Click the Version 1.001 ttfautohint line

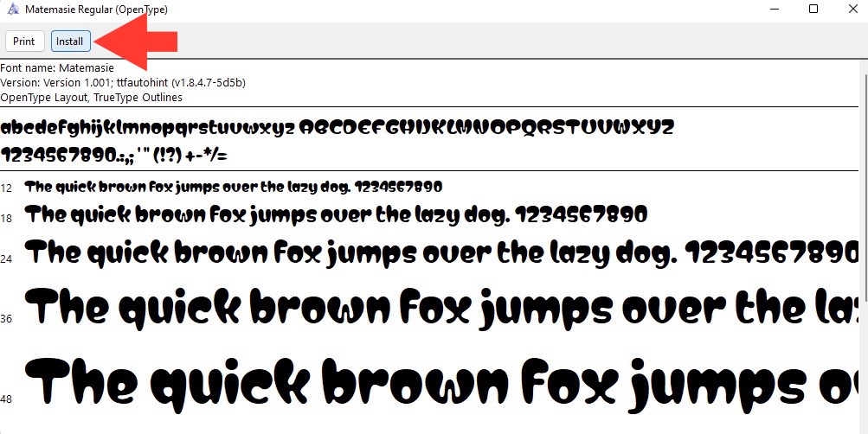pos(123,83)
